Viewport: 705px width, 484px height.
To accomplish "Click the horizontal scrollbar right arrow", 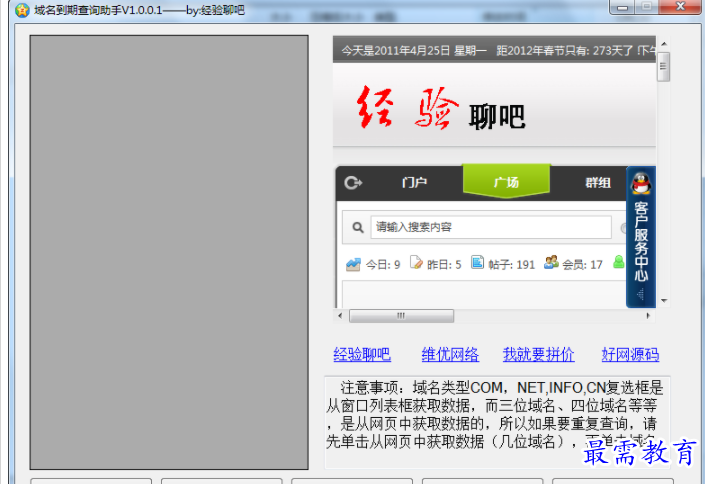I will (648, 316).
